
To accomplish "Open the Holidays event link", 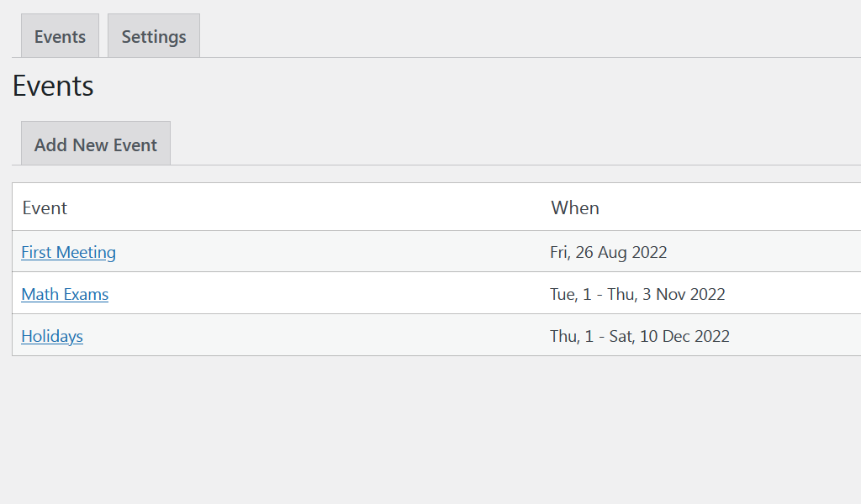I will point(52,336).
